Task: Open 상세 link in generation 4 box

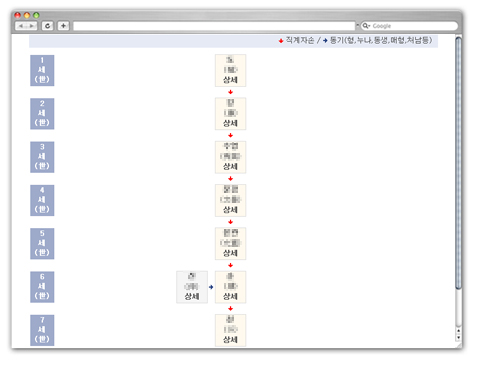Action: coord(230,210)
